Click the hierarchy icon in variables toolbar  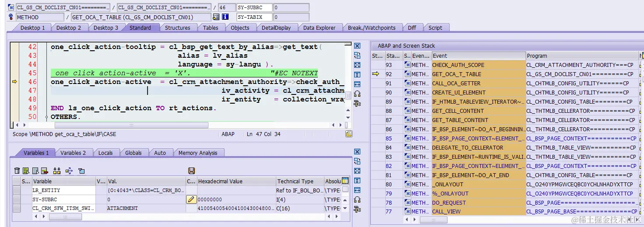click(57, 171)
